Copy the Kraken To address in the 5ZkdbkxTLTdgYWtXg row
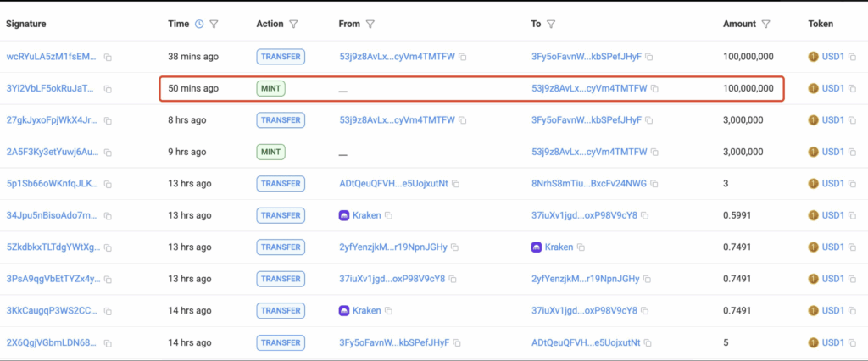 pyautogui.click(x=581, y=247)
